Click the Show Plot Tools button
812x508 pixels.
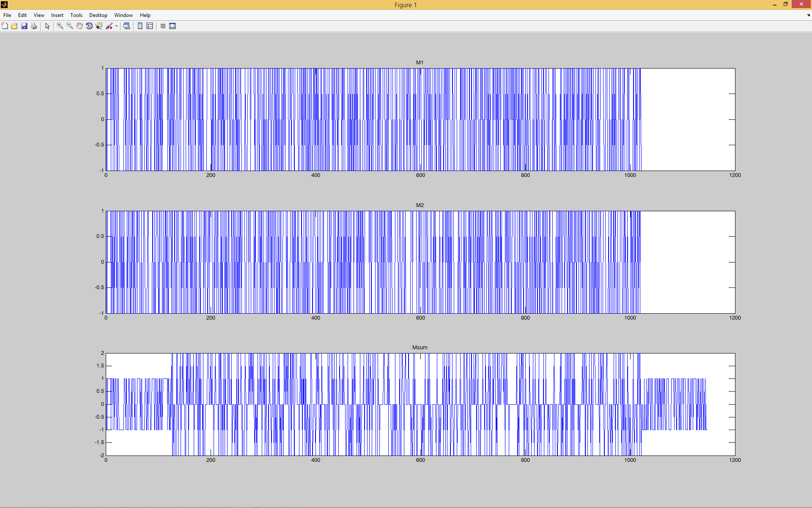[173, 26]
